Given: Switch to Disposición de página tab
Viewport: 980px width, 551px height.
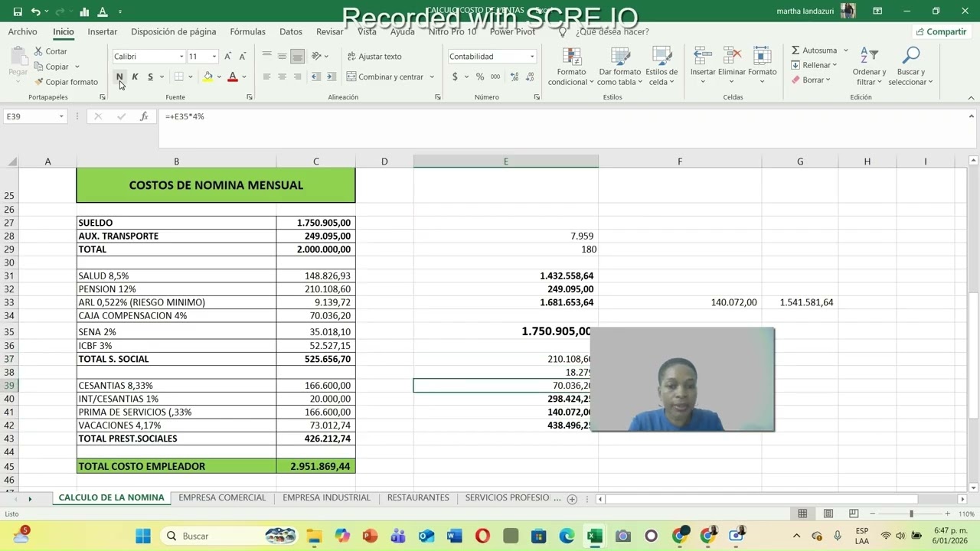Looking at the screenshot, I should [174, 31].
